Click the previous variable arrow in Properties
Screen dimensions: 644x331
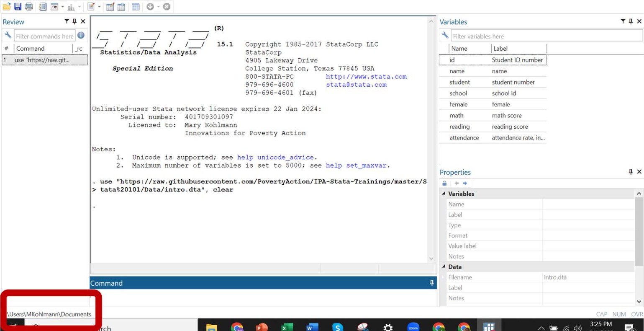pos(457,184)
